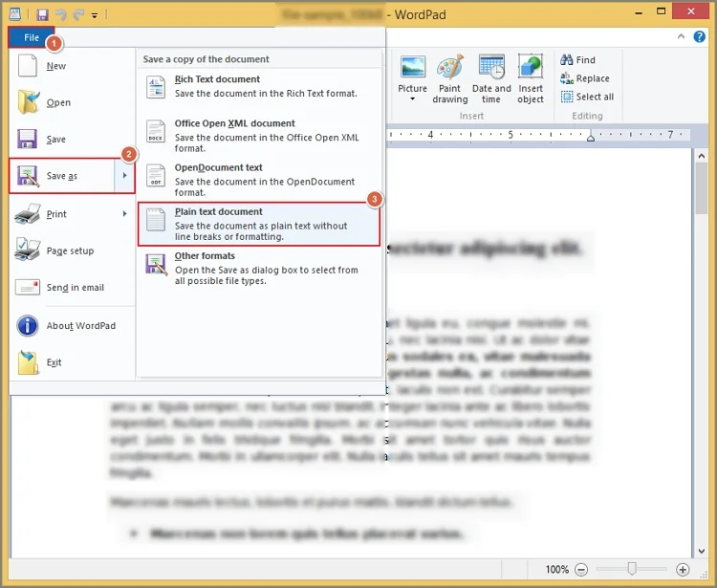Click 'Save a copy of the document' header
This screenshot has height=588, width=717.
[206, 59]
